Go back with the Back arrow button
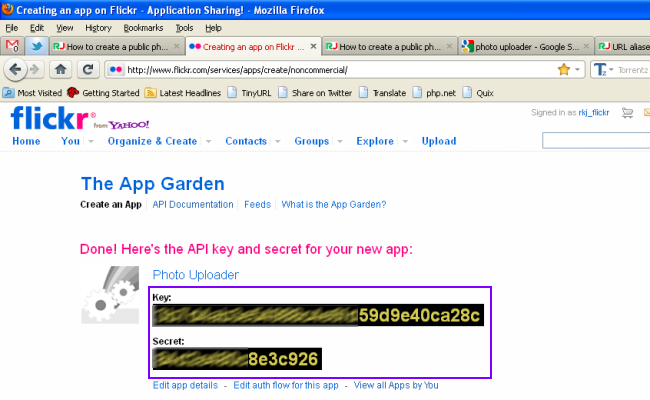The image size is (650, 400). point(15,69)
